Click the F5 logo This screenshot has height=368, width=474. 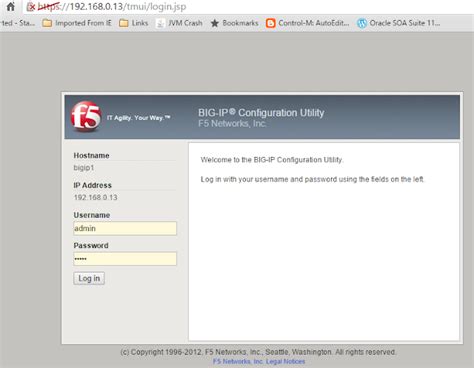click(86, 116)
